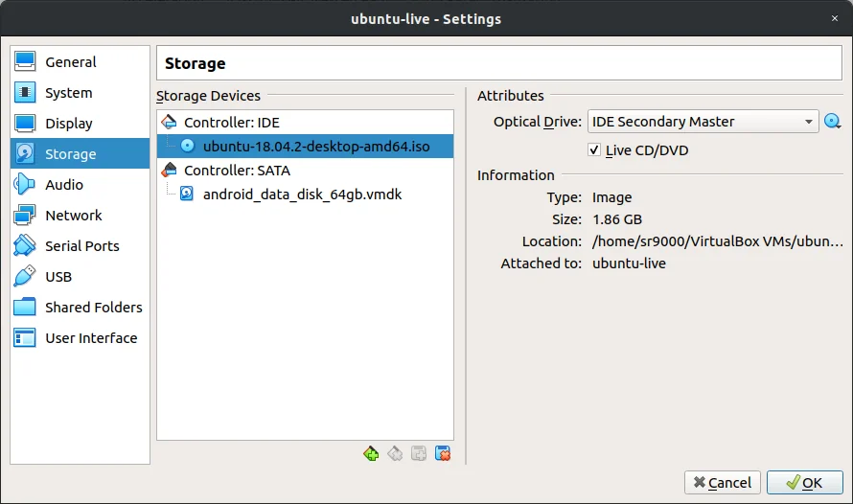
Task: Click the hard disk icon beside android vmdk
Action: coord(187,194)
